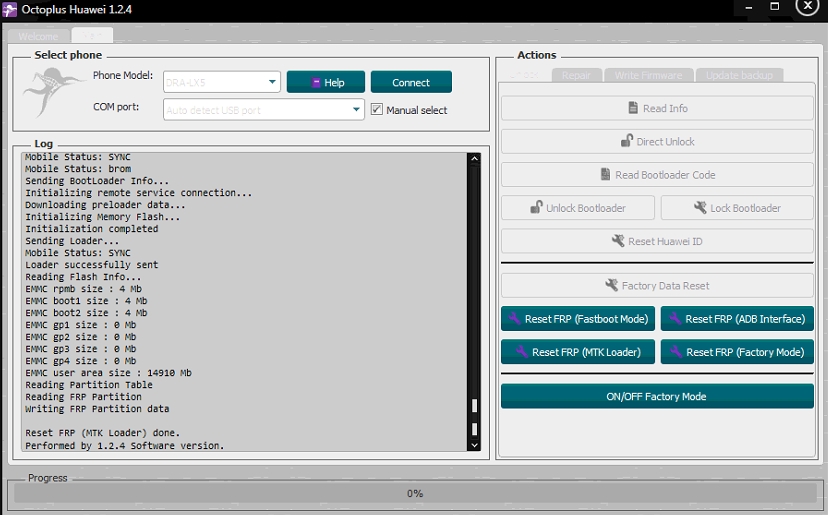
Task: Click the Octoplus app icon in title bar
Action: pyautogui.click(x=10, y=10)
